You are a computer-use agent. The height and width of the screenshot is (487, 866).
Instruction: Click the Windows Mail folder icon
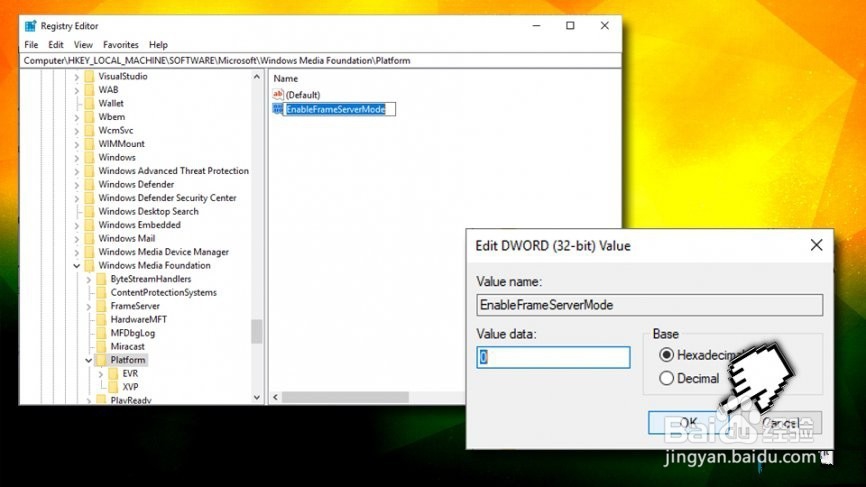pos(89,239)
